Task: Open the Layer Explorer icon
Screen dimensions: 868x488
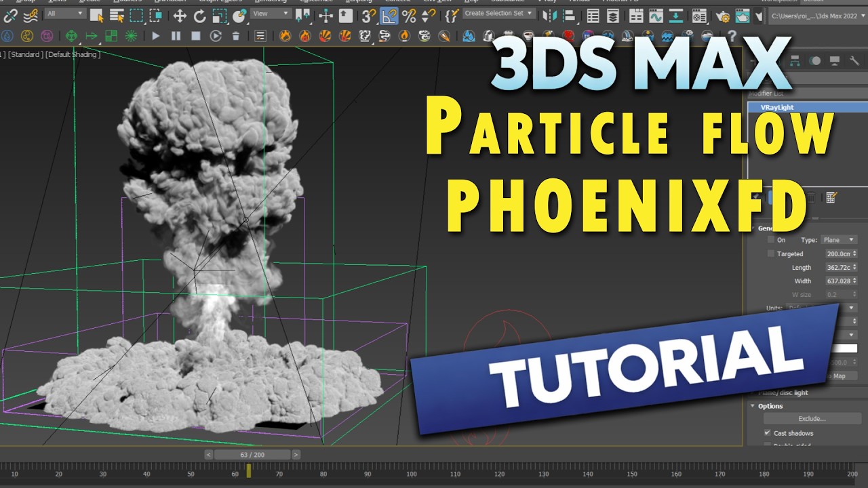Action: [613, 16]
